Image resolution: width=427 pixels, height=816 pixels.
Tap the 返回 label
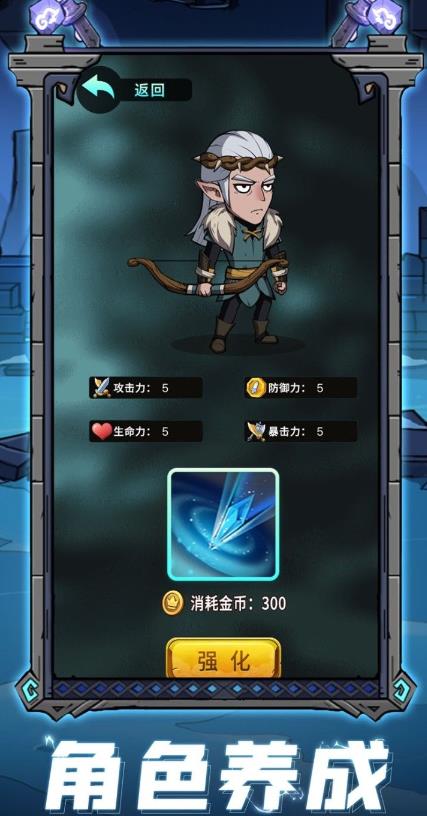click(x=150, y=90)
